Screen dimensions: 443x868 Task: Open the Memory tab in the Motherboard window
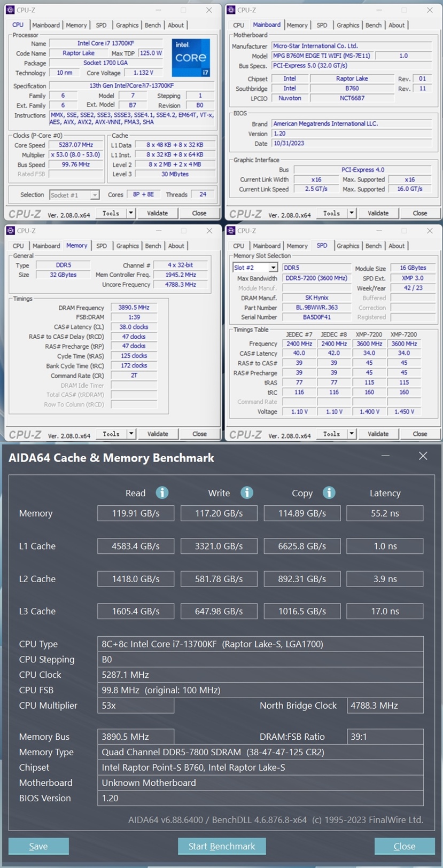tap(297, 25)
